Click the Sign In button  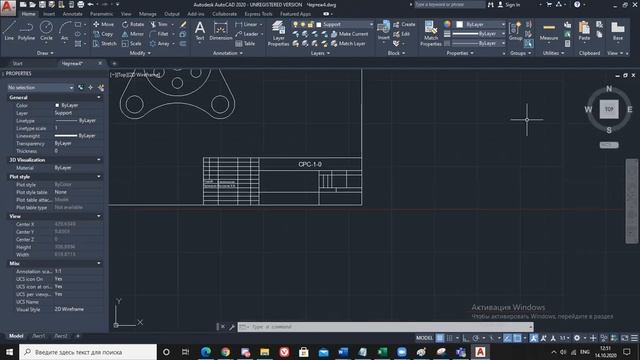pyautogui.click(x=509, y=4)
